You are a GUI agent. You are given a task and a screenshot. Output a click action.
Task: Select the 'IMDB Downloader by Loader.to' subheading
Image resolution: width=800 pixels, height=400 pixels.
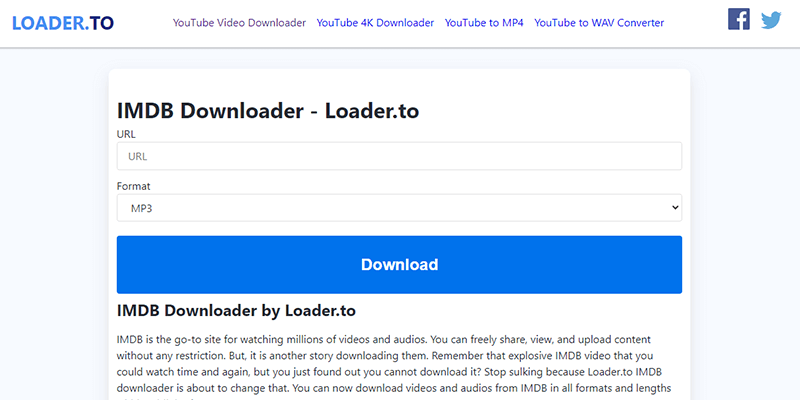point(236,310)
